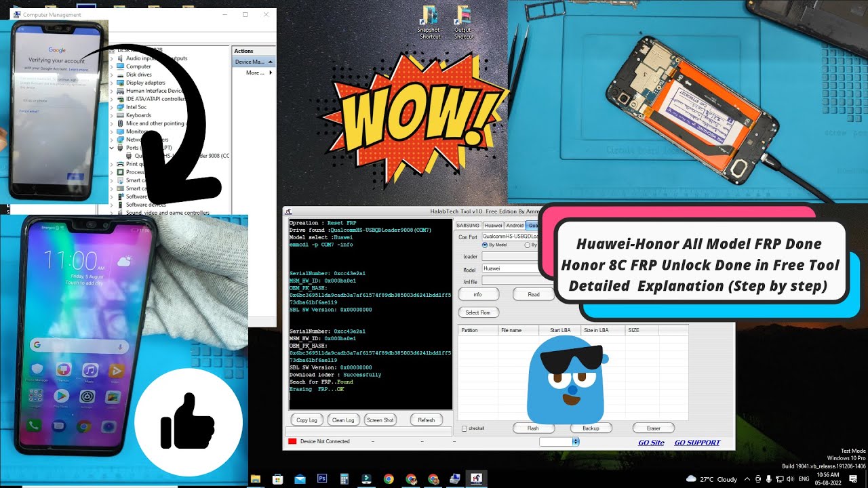The height and width of the screenshot is (488, 868).
Task: Open the Output shortcut desktop icon
Action: [x=464, y=22]
